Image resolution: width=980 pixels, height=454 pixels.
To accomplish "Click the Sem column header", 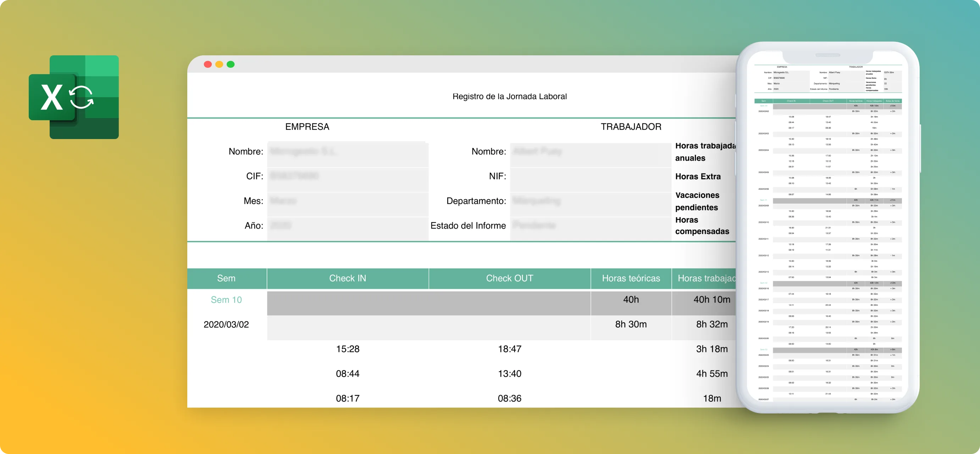I will click(226, 278).
